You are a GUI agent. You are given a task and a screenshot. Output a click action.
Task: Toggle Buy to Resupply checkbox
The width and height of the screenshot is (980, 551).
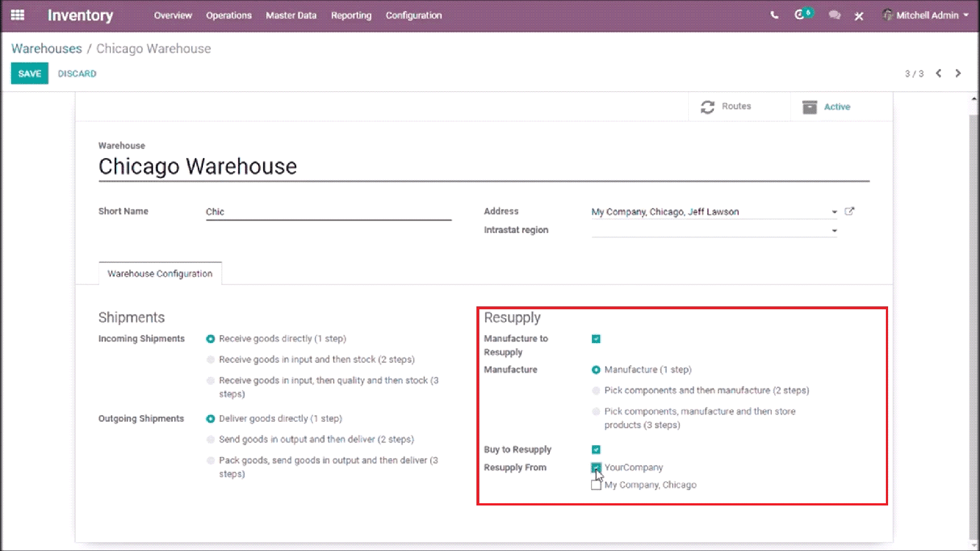(x=596, y=450)
